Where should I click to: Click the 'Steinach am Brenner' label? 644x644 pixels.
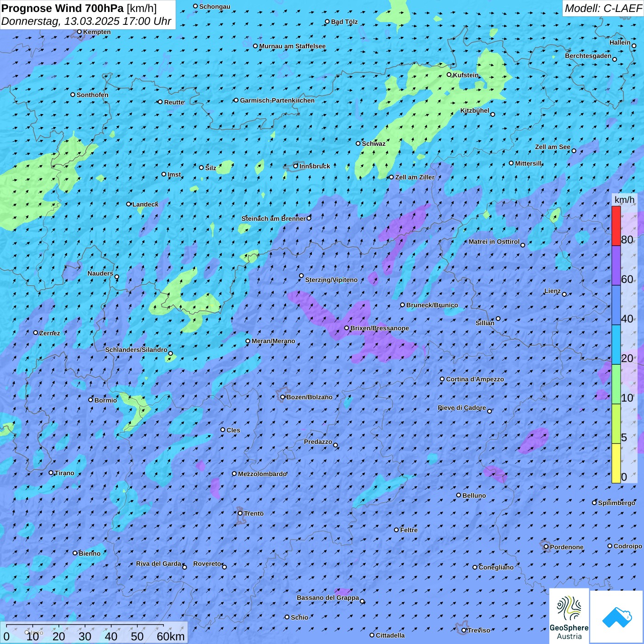coord(274,218)
